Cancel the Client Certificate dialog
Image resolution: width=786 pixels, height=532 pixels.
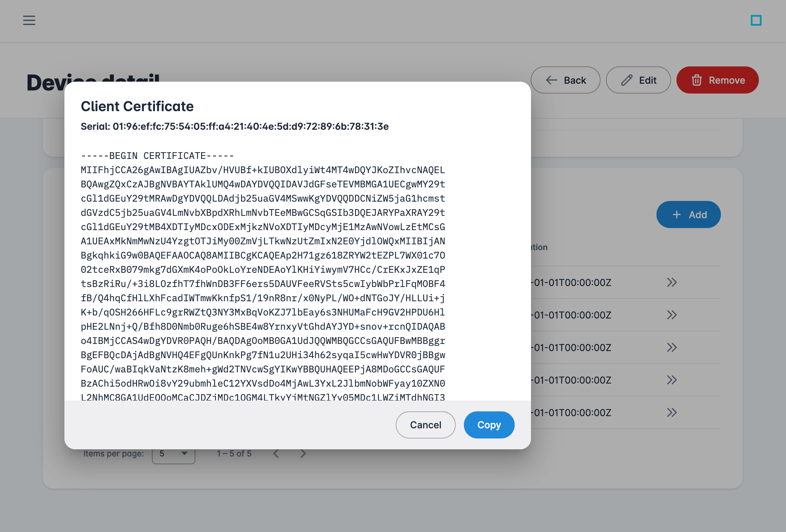pyautogui.click(x=426, y=425)
